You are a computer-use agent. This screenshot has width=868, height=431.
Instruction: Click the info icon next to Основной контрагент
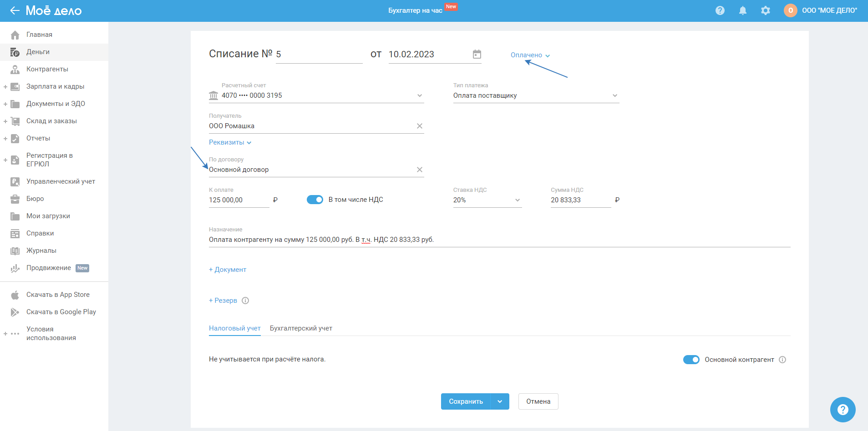(782, 360)
